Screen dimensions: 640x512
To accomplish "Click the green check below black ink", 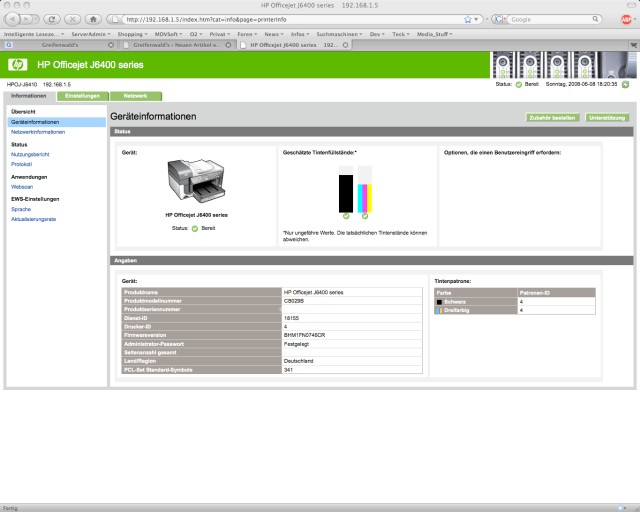I will click(x=346, y=216).
